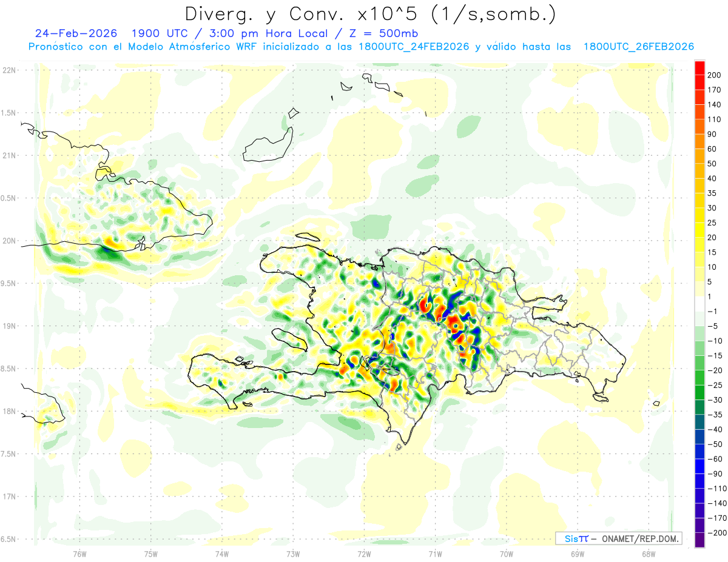Click the color bar value '-90'

715,474
